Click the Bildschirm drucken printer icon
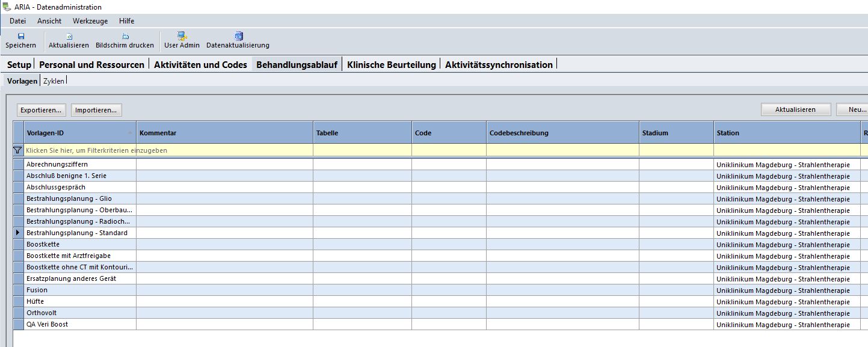868x347 pixels. (x=125, y=36)
